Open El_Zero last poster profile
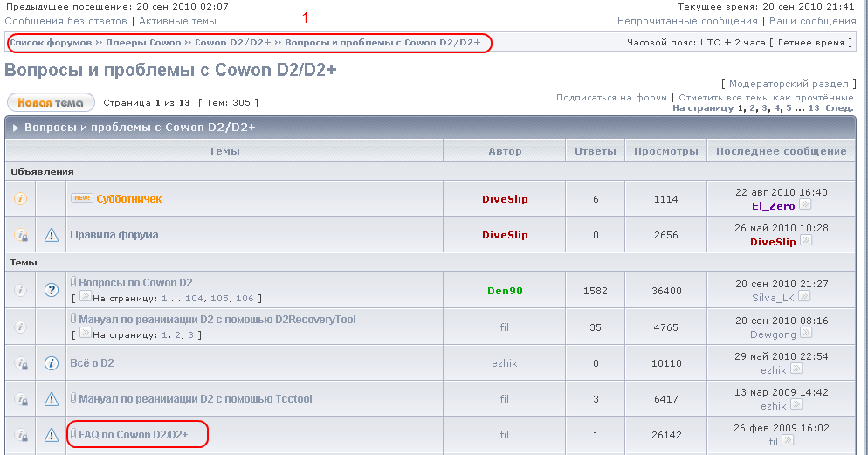This screenshot has height=455, width=868. pos(774,206)
